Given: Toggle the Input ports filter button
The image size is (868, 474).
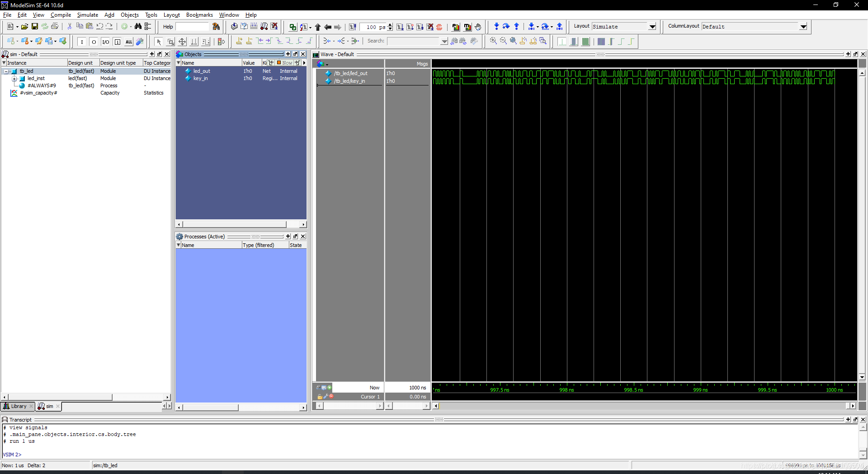Looking at the screenshot, I should tap(82, 42).
